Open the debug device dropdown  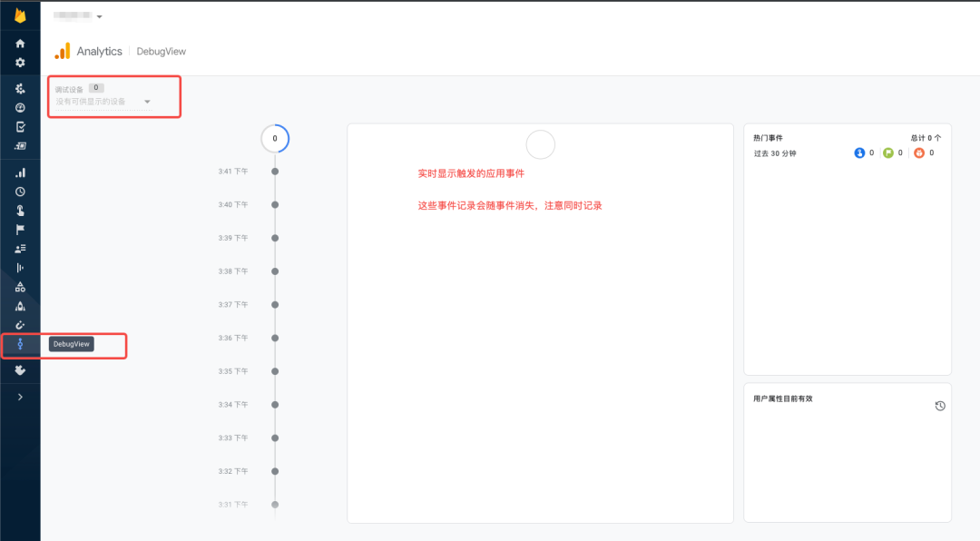point(103,102)
